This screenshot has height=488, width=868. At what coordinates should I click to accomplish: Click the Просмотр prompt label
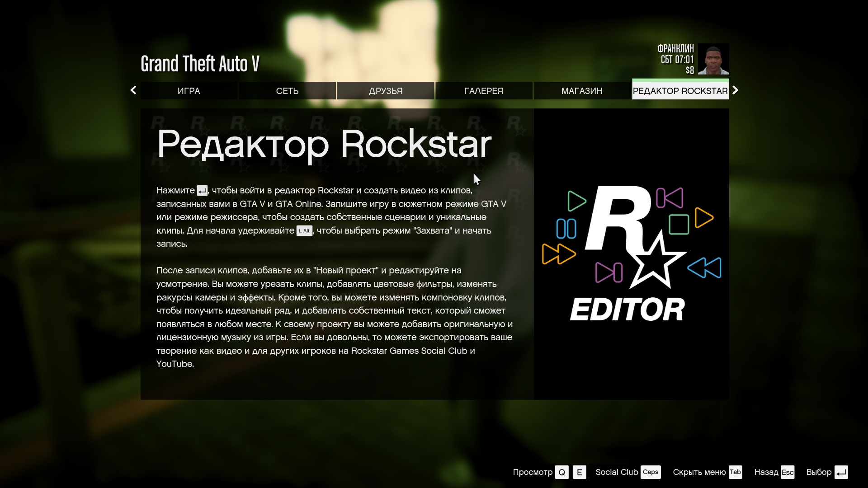[533, 472]
